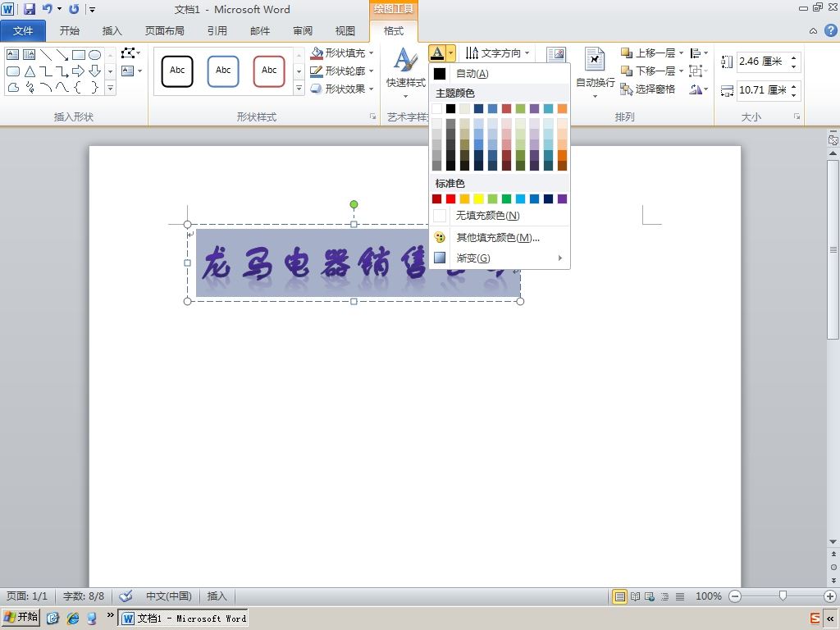Select the rounded rectangle shape
Image resolution: width=840 pixels, height=630 pixels.
(x=13, y=71)
